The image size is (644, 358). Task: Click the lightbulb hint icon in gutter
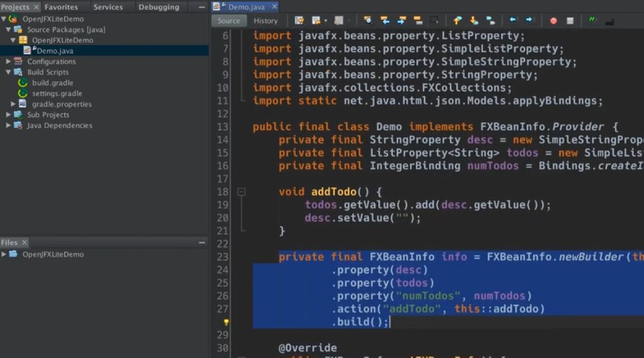tap(226, 322)
